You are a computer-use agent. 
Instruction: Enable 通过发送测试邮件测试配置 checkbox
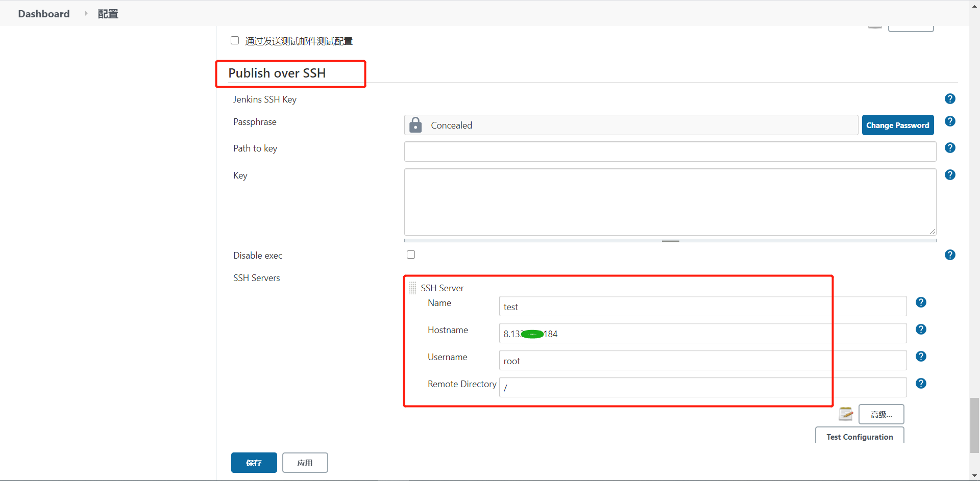235,40
